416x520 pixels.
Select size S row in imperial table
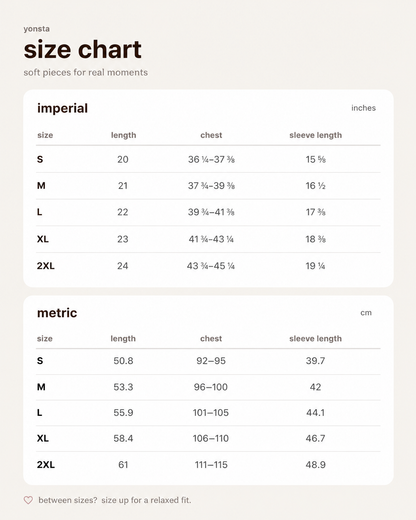click(208, 159)
